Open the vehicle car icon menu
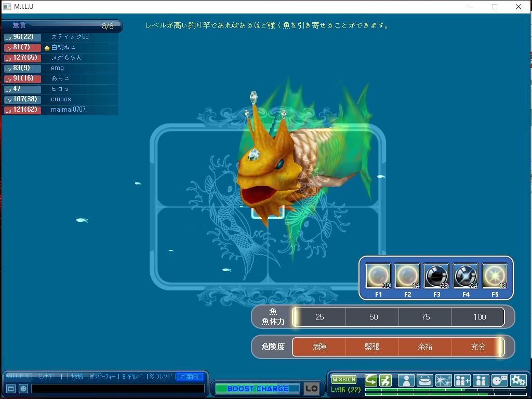The height and width of the screenshot is (399, 532). 424,381
